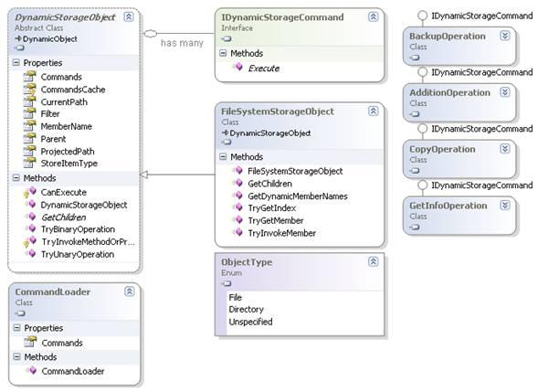
Task: Select the BackupOperation class title
Action: tap(448, 36)
